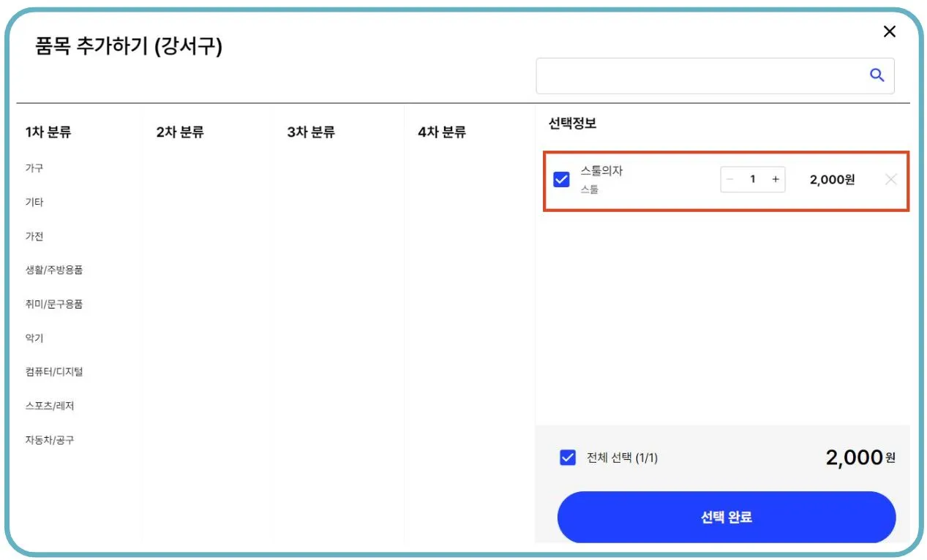Open the 컴퓨터/디지털 category
Screen dimensions: 927x560
tap(53, 372)
